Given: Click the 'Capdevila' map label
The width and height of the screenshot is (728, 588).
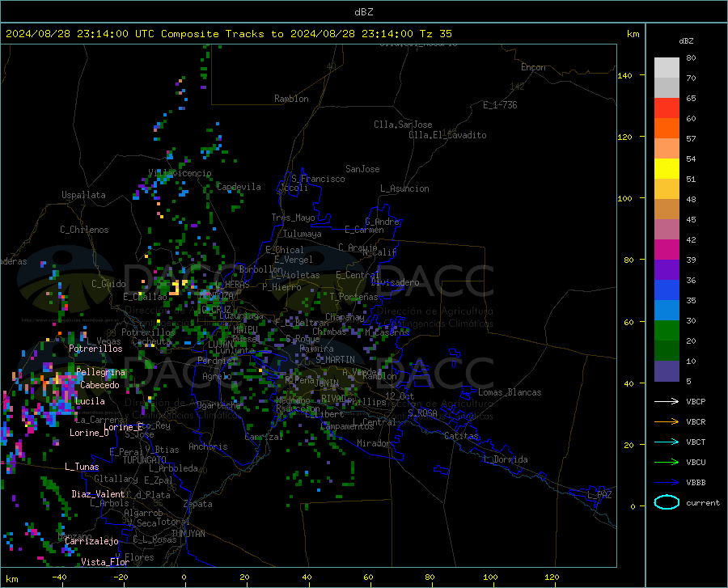Looking at the screenshot, I should point(239,187).
